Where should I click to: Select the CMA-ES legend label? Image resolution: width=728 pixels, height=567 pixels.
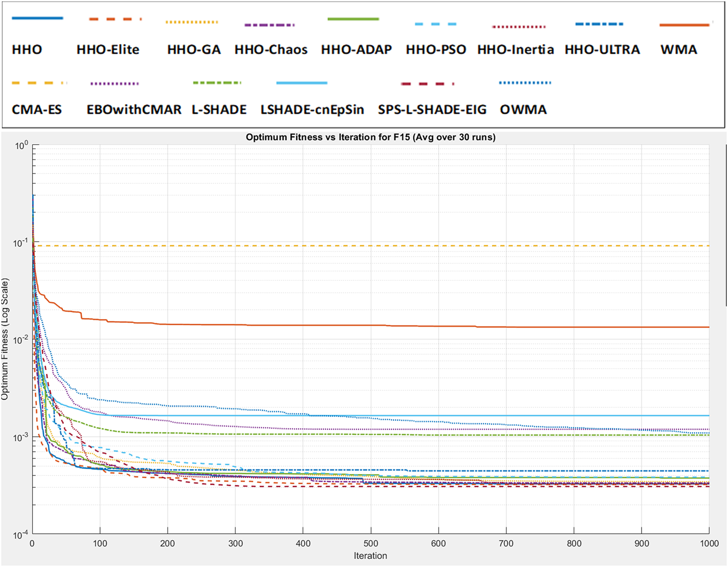tap(37, 110)
